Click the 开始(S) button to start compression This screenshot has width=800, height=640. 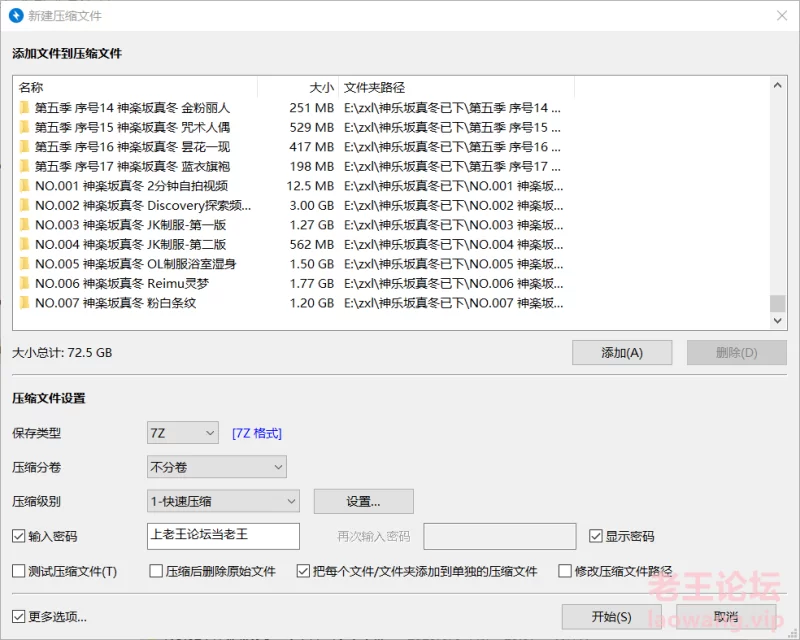pyautogui.click(x=611, y=617)
